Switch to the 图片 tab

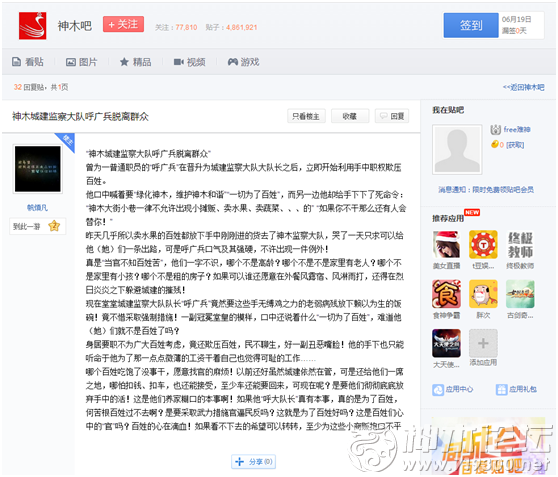(x=81, y=62)
